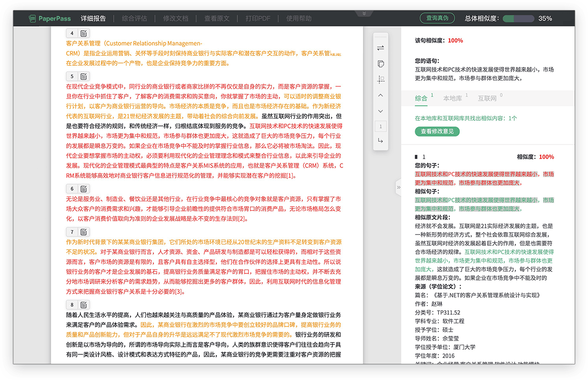Click the highlighted text under 您的句子
The width and height of the screenshot is (588, 380).
(484, 178)
